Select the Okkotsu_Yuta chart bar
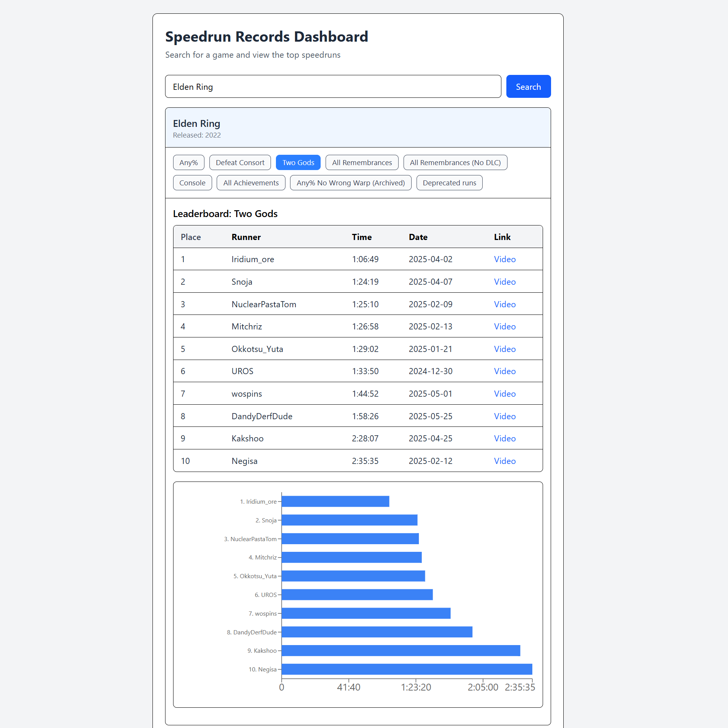The image size is (728, 728). tap(353, 576)
